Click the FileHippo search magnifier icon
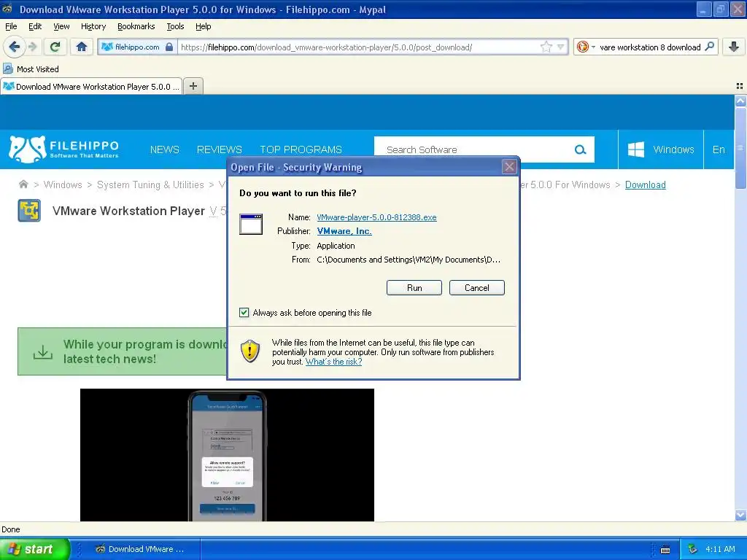 (580, 149)
